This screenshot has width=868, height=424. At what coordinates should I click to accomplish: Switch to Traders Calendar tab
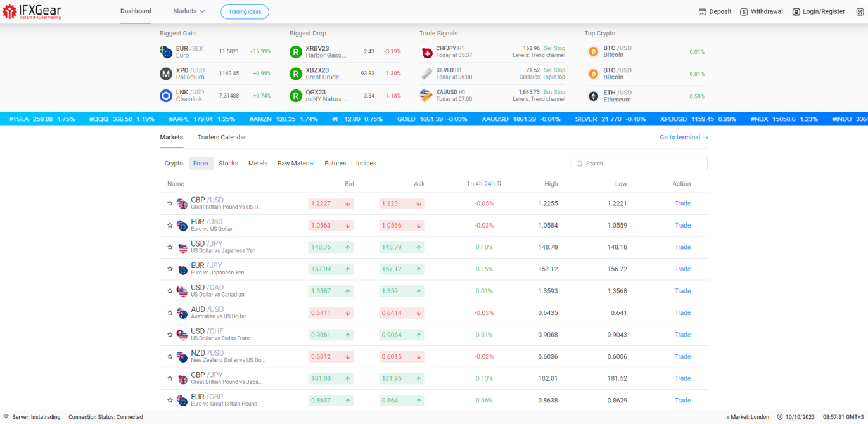tap(222, 138)
